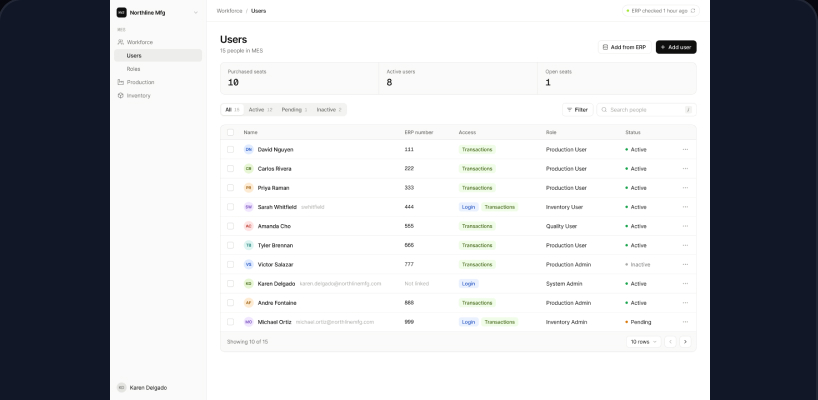
Task: Go to next page of users
Action: (685, 342)
